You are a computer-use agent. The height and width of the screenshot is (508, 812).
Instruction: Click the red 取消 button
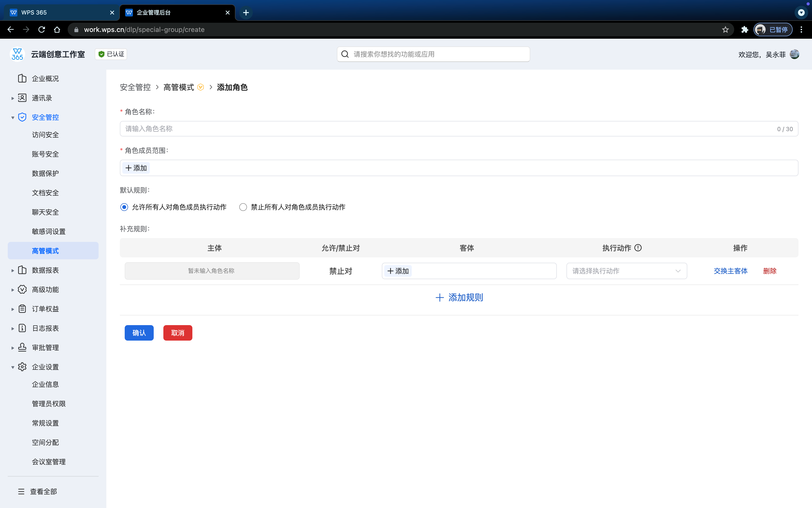(177, 333)
